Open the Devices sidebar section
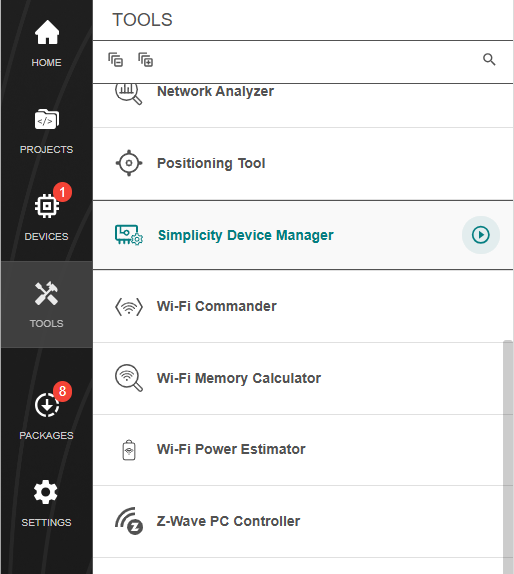 tap(46, 217)
